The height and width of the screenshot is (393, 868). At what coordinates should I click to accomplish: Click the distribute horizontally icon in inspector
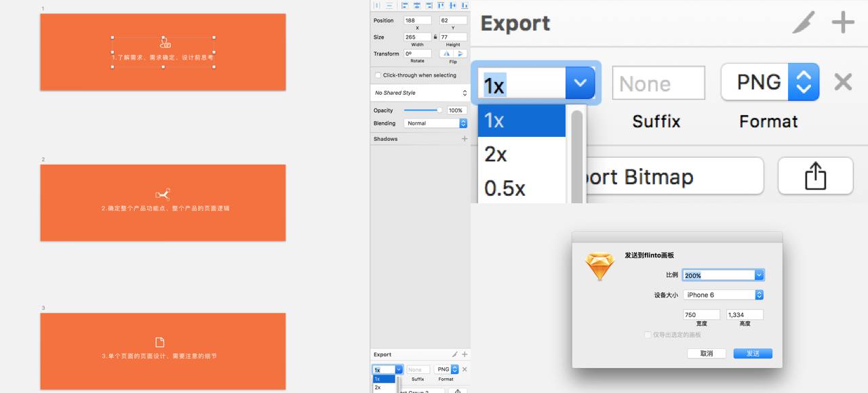click(377, 5)
